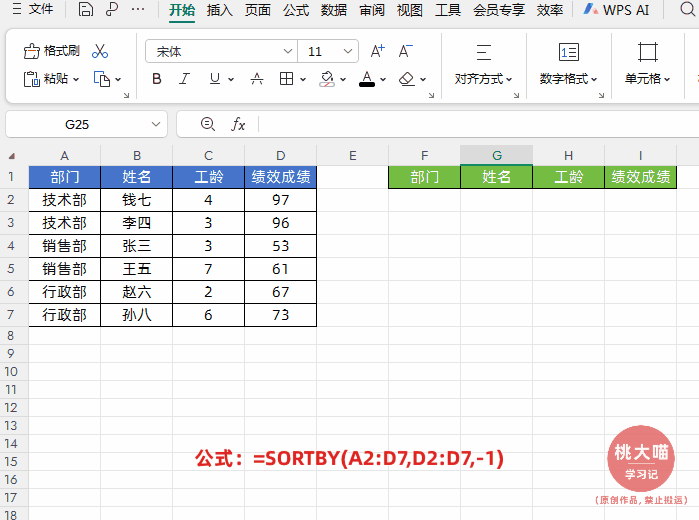Switch to the 会员专享 member tab
Screen dimensions: 699x520
499,9
